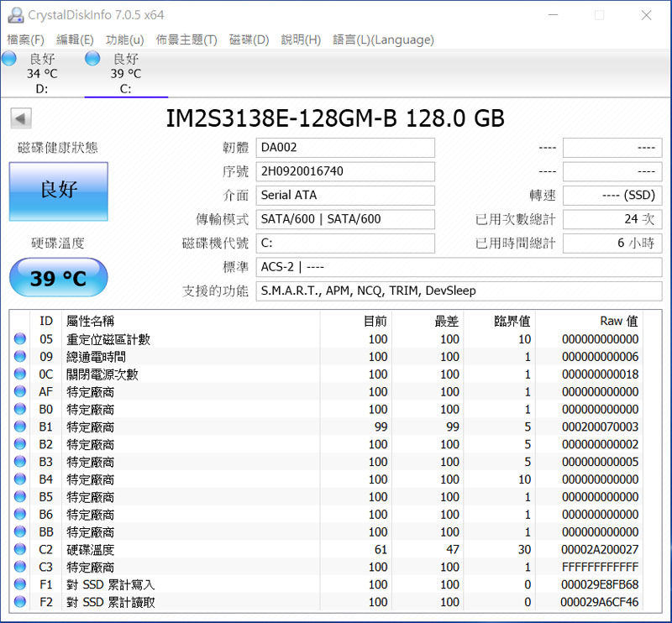Click the blue 良好 health status button
This screenshot has height=623, width=672.
59,191
